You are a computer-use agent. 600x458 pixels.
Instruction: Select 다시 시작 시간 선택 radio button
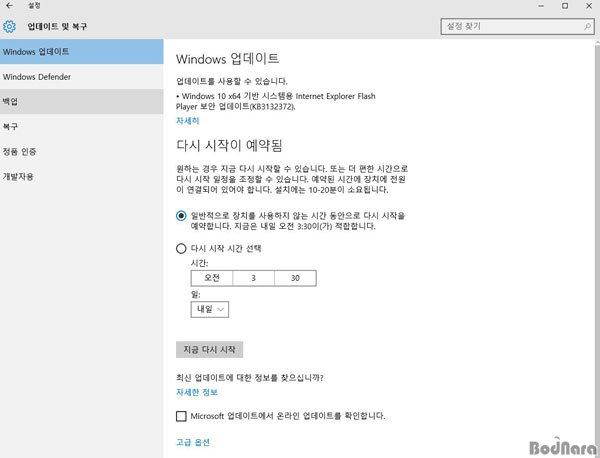tap(181, 249)
